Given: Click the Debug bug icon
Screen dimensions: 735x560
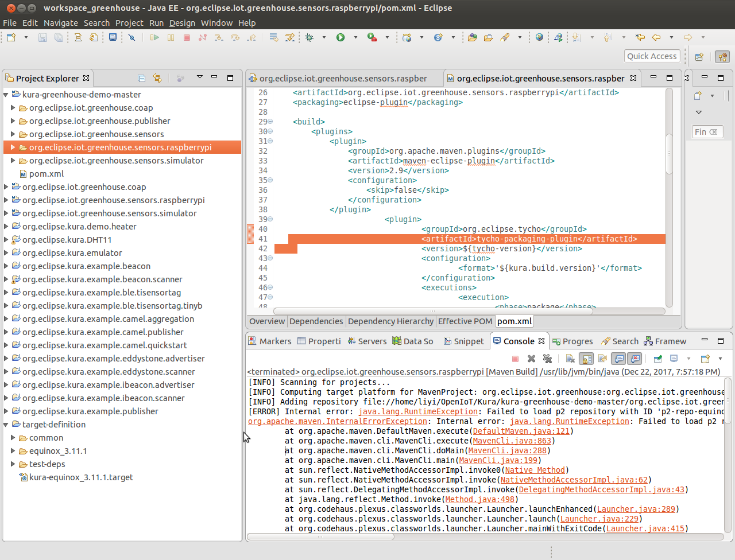Looking at the screenshot, I should tap(310, 37).
